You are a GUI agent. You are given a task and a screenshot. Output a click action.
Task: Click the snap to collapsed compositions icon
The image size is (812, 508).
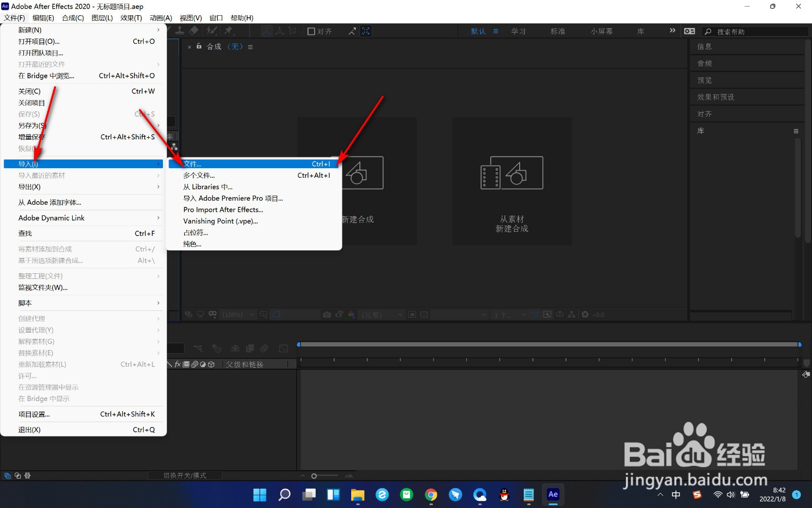click(x=365, y=31)
